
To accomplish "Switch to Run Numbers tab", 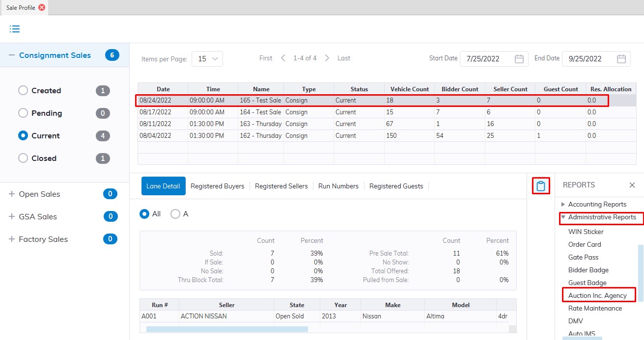I will [x=338, y=186].
